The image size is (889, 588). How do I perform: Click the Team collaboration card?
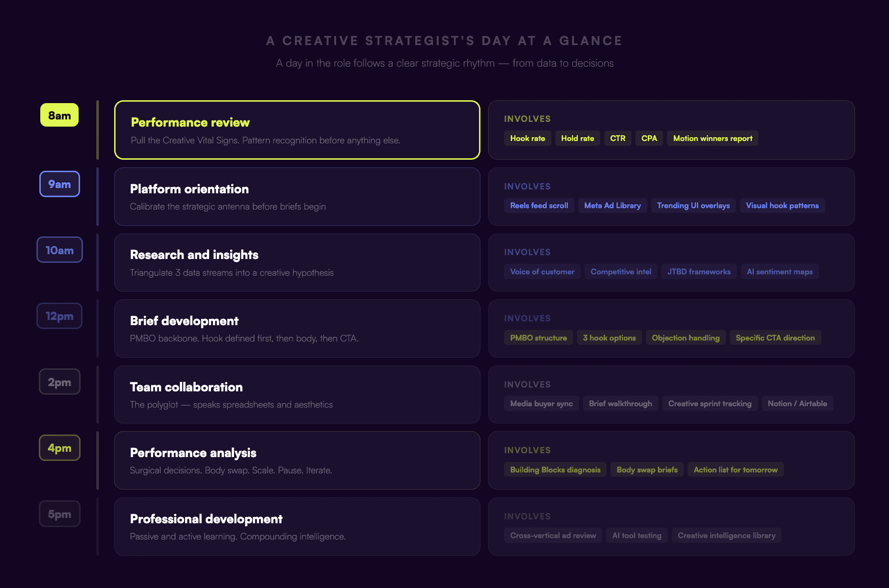point(297,395)
